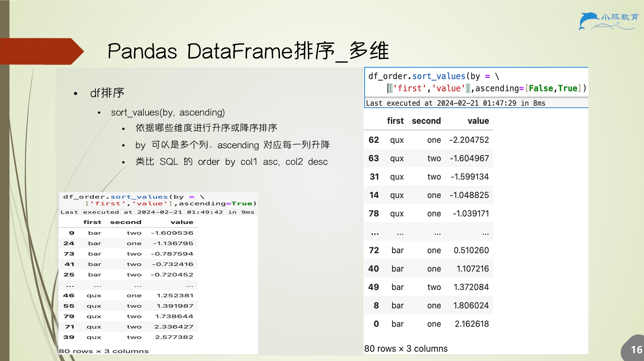Image resolution: width=644 pixels, height=361 pixels.
Task: Click value 1.252381 in left table
Action: [175, 295]
